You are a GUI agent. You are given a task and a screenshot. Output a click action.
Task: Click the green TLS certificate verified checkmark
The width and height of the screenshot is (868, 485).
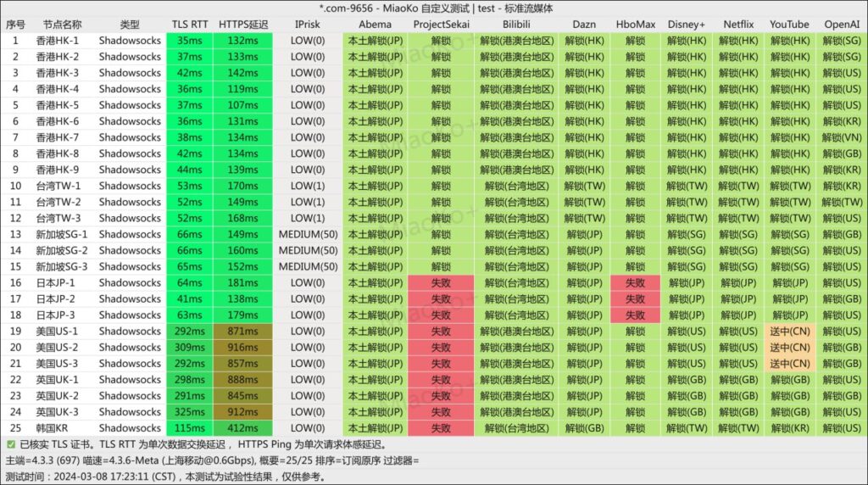10,444
